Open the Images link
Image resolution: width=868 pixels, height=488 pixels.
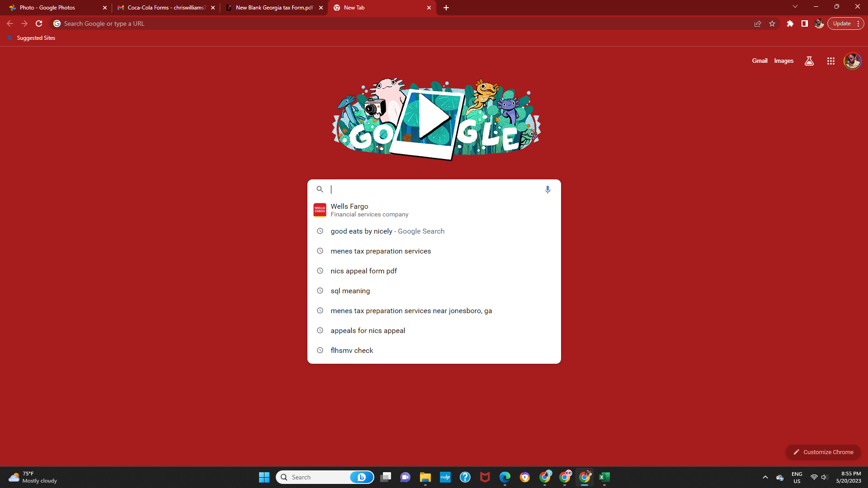[x=783, y=61]
